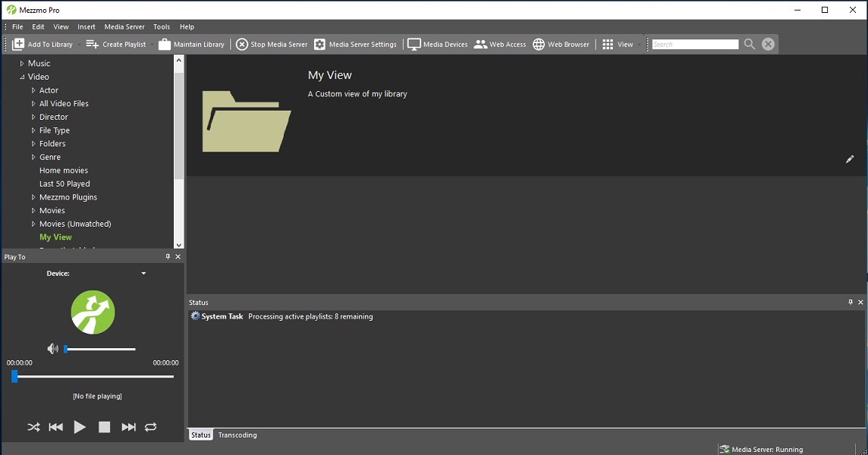Collapse the Video tree node
This screenshot has height=455, width=868.
point(22,77)
